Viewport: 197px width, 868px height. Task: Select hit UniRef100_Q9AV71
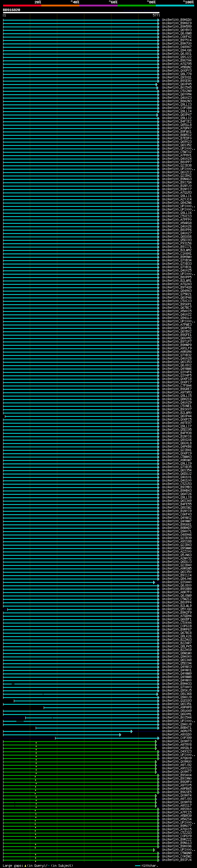tap(177, 531)
